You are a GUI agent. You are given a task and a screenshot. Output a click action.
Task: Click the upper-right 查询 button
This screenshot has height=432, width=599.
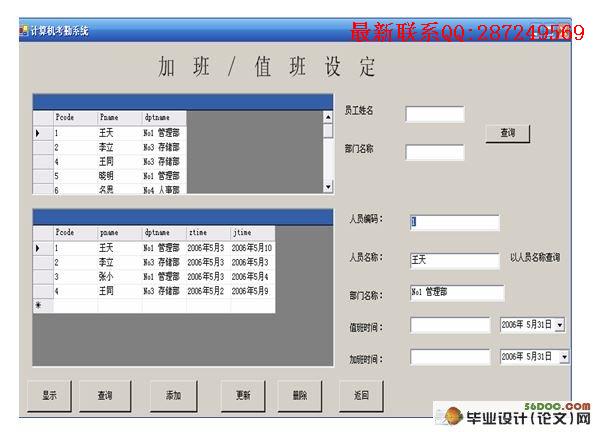pos(508,133)
